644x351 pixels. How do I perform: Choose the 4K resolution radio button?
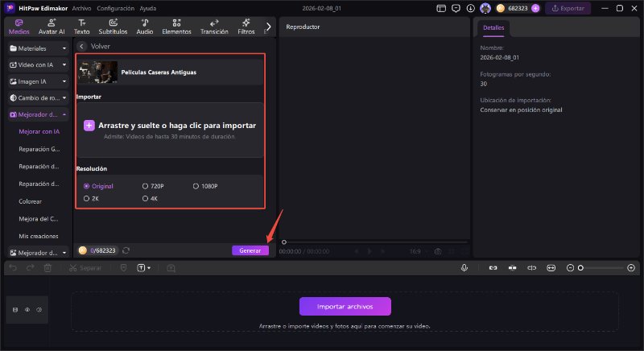pos(150,198)
